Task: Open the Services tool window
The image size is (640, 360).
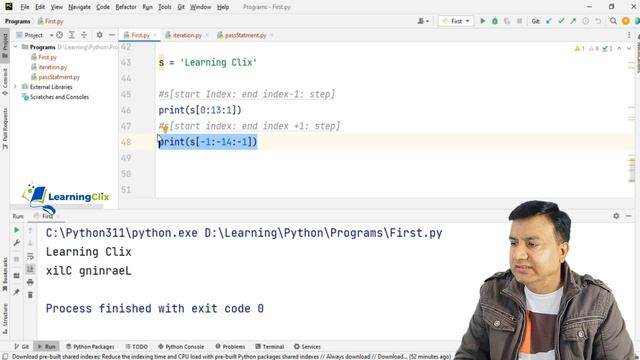Action: point(307,347)
